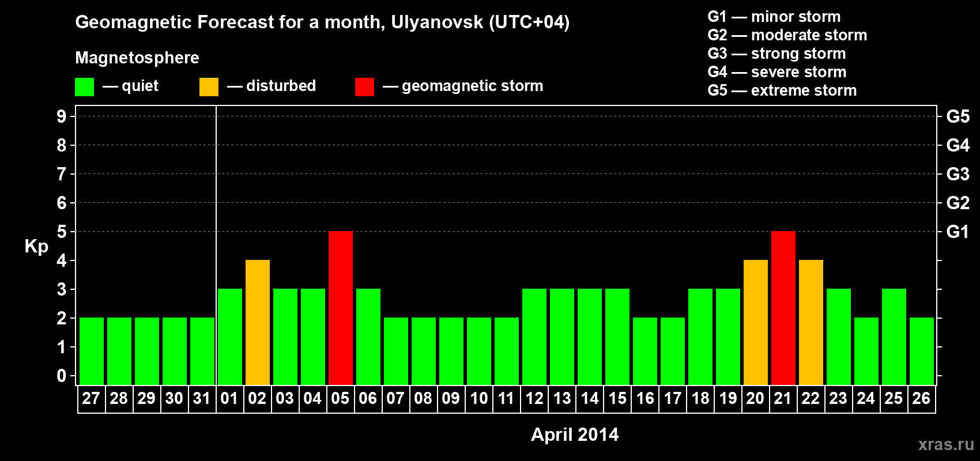Select the green bar for April 01

(230, 337)
